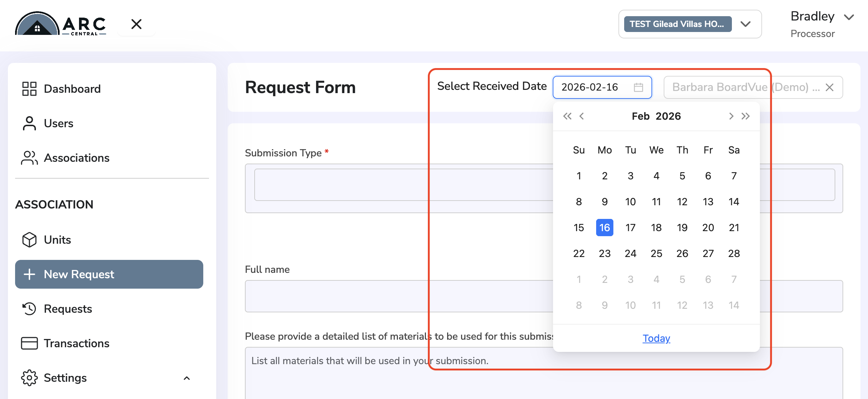Advance to next month in calendar

click(x=731, y=116)
